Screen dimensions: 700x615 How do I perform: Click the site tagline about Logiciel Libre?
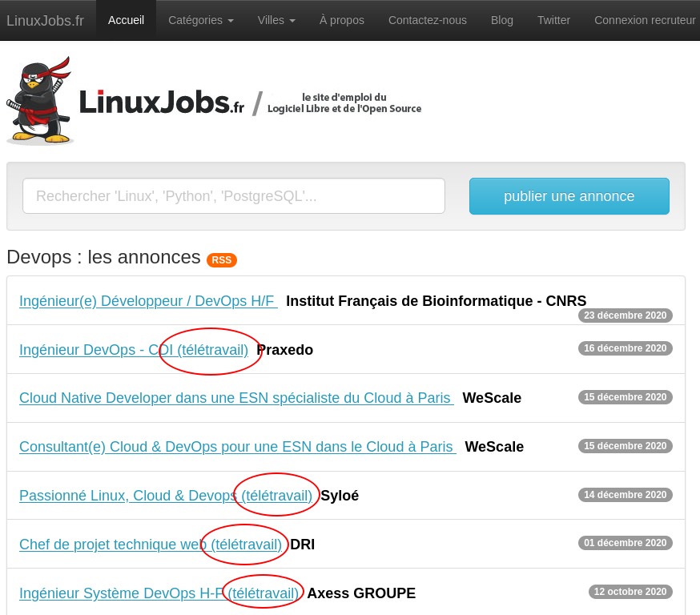pyautogui.click(x=344, y=103)
